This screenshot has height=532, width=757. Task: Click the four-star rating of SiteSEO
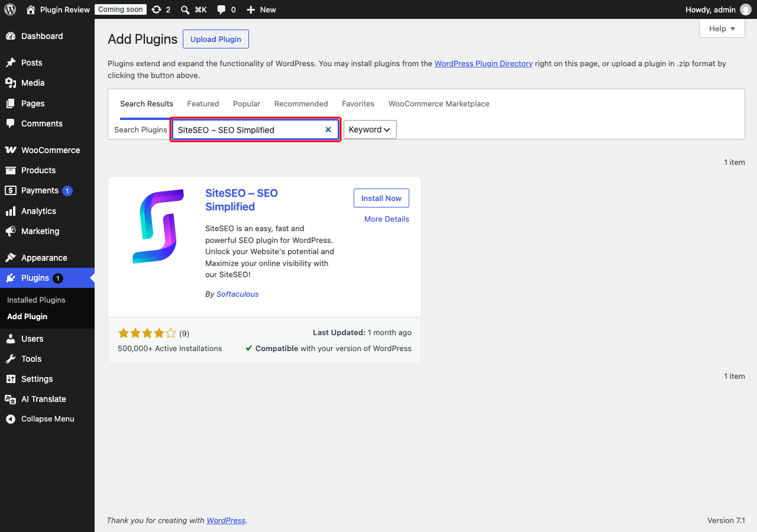pyautogui.click(x=147, y=333)
